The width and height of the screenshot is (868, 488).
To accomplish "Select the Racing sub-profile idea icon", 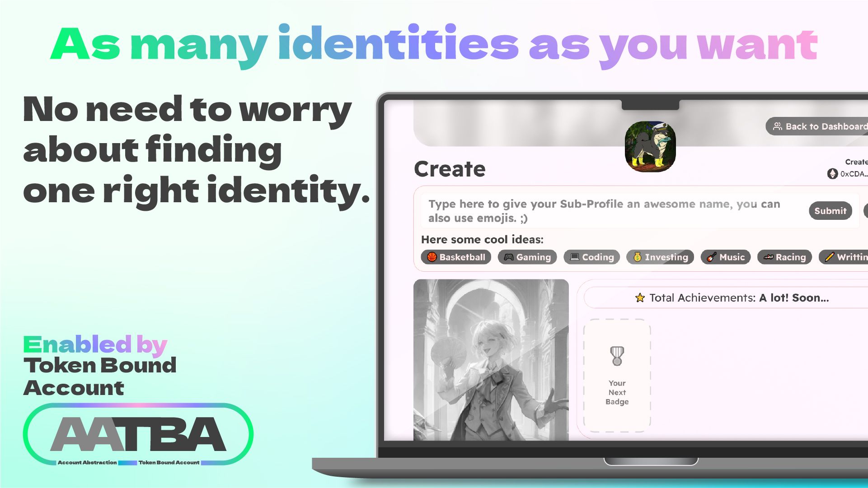I will (x=768, y=257).
